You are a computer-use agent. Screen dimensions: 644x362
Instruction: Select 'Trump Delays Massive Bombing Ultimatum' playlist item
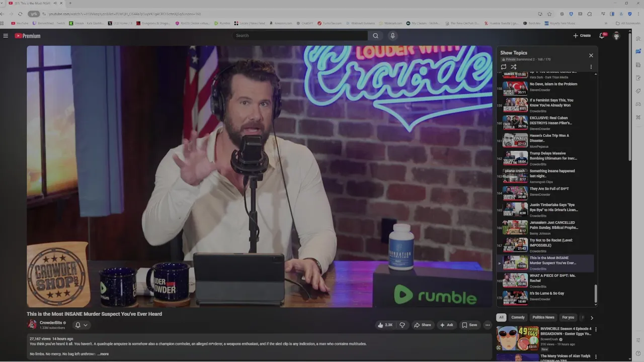click(x=546, y=158)
